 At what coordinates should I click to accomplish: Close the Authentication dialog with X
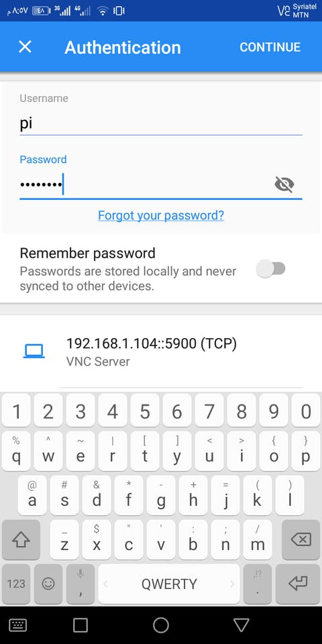point(25,47)
